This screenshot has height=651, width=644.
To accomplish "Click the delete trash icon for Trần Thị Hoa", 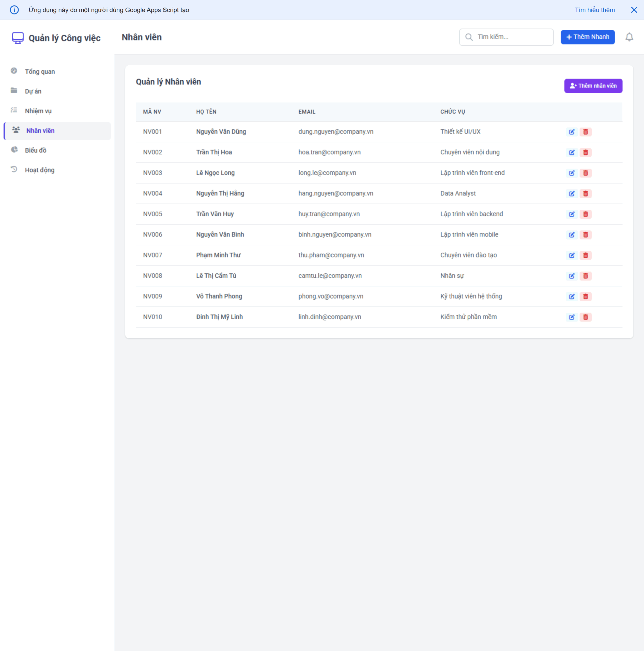I will tap(585, 152).
